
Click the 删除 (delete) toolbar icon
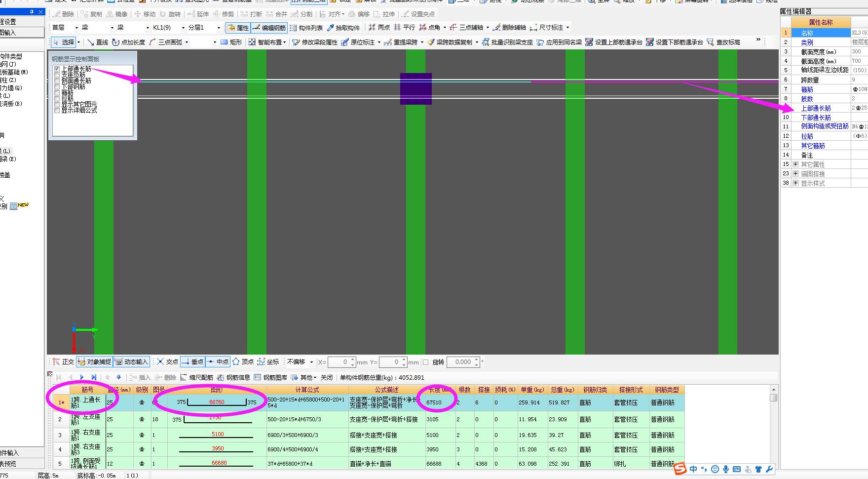click(x=64, y=14)
